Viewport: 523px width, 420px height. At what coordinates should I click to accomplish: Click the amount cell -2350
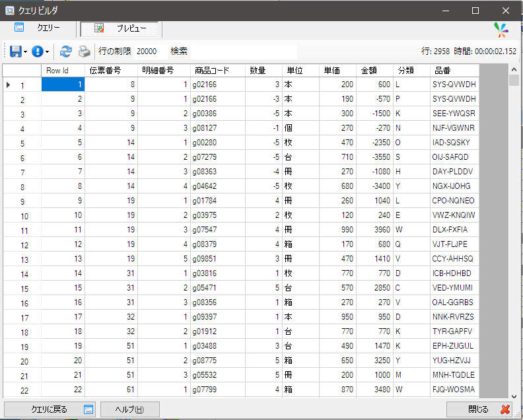point(374,143)
